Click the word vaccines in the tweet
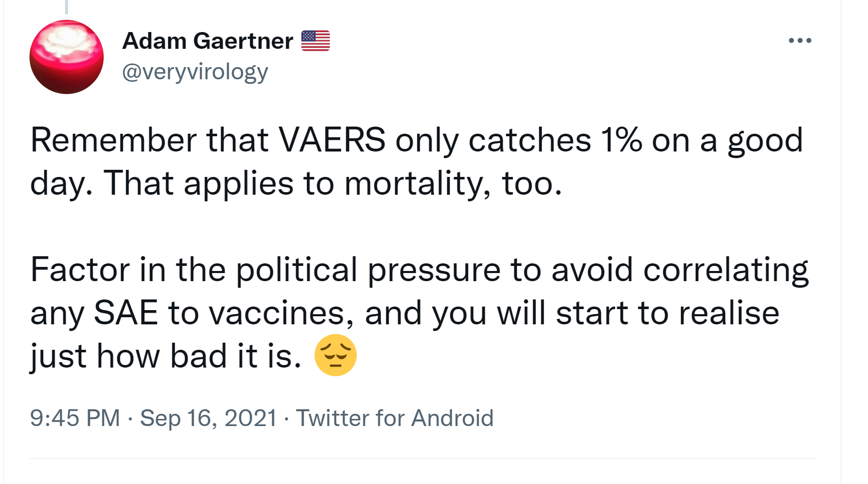868x484 pixels. tap(281, 313)
